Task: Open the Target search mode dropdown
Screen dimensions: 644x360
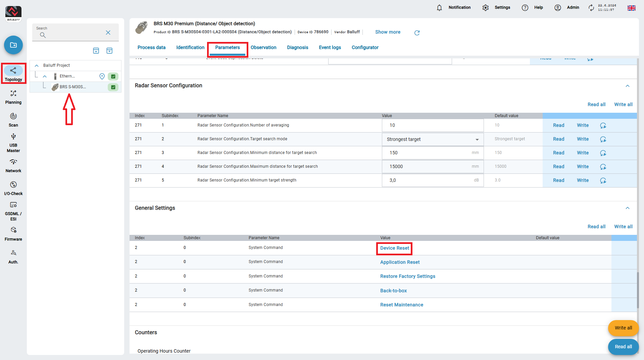Action: [433, 139]
